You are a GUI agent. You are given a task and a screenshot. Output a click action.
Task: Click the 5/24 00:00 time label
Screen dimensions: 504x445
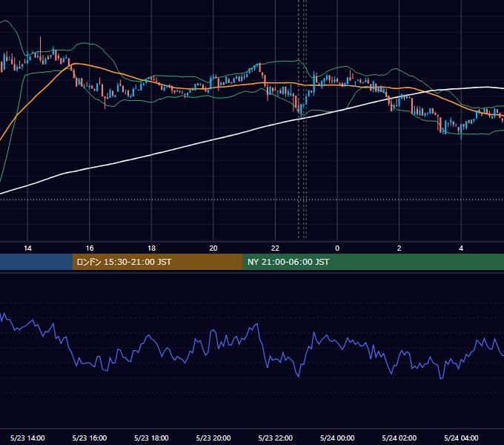(x=337, y=438)
